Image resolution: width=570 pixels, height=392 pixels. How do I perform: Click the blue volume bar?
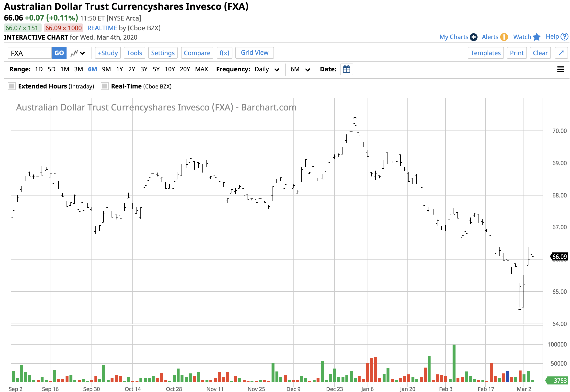click(507, 376)
